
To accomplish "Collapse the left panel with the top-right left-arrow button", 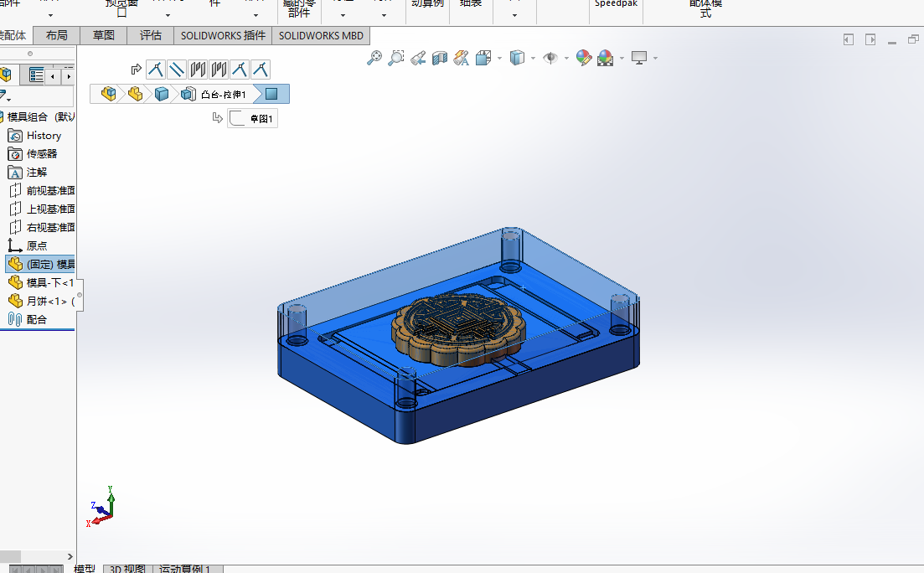I will point(849,39).
